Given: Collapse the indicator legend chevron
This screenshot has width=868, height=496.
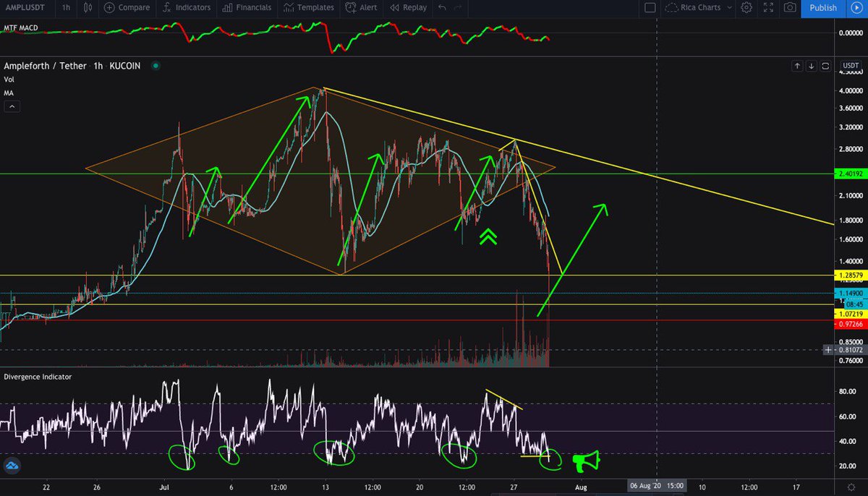Looking at the screenshot, I should 12,107.
